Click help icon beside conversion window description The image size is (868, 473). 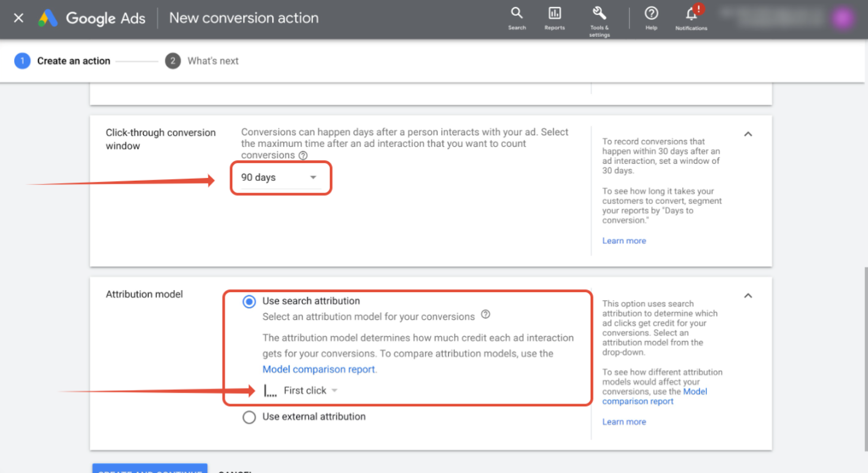pyautogui.click(x=303, y=155)
